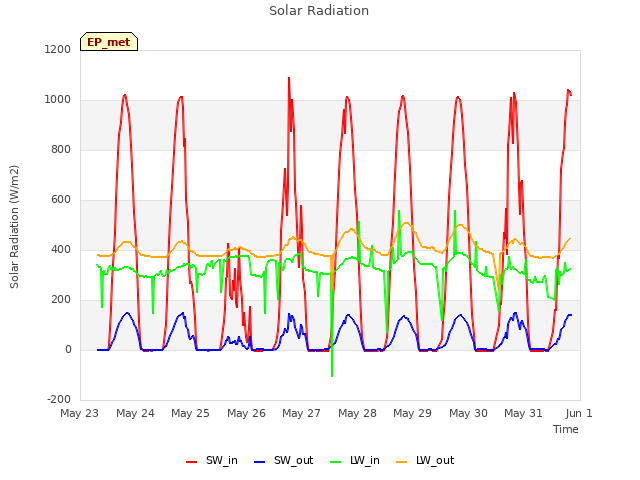Click the May 26 x-axis tick label
Image resolution: width=640 pixels, height=480 pixels.
click(247, 413)
